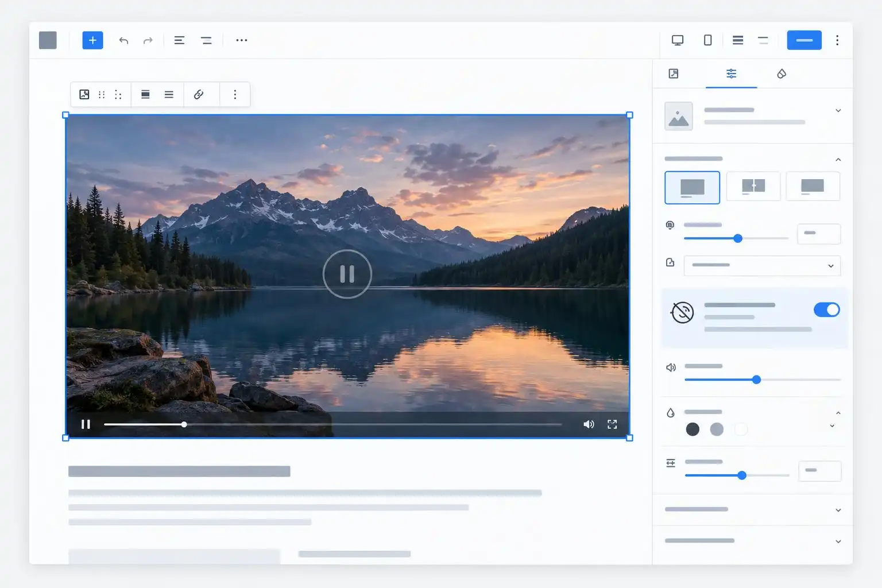The height and width of the screenshot is (588, 882).
Task: Redo the last undone change
Action: (x=148, y=40)
